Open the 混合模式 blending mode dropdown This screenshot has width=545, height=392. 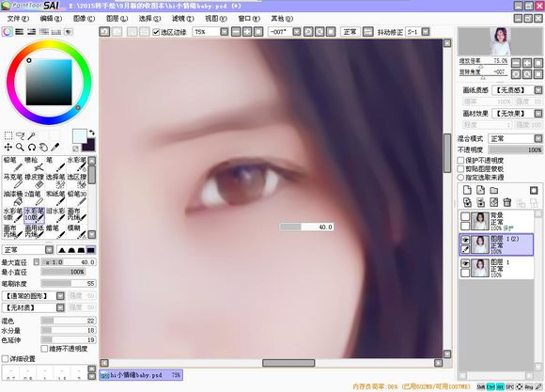pos(538,138)
